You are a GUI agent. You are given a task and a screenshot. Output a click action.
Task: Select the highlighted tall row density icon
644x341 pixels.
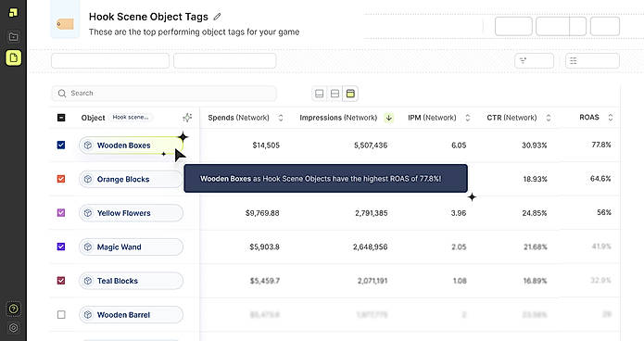[350, 94]
